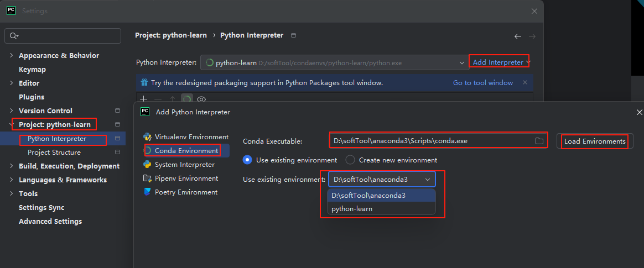The width and height of the screenshot is (644, 268).
Task: Collapse the Project: python-learn section
Action: pyautogui.click(x=12, y=124)
